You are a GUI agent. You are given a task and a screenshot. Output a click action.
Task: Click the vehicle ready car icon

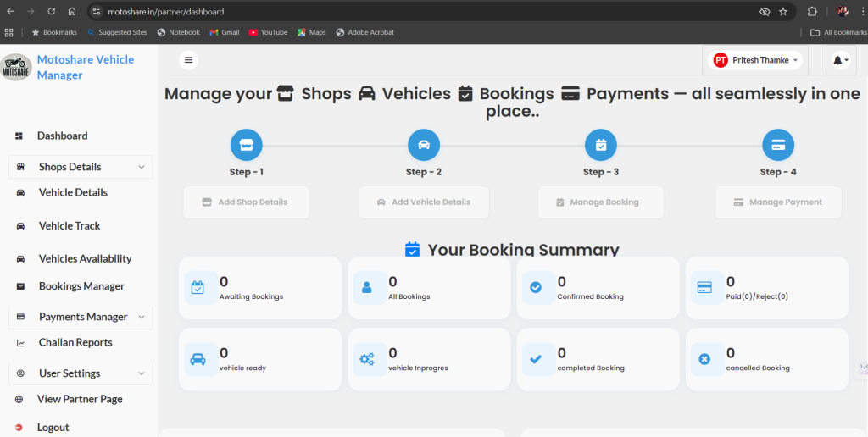[x=199, y=359]
